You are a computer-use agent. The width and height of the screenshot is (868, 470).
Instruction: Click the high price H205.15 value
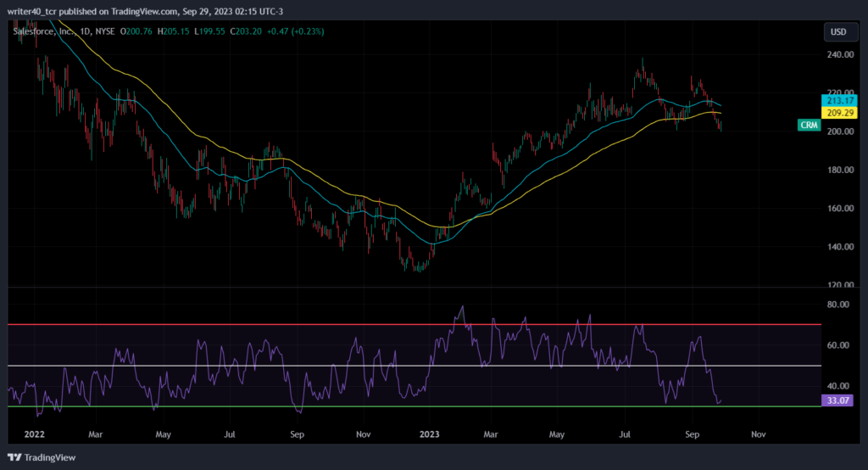tap(173, 31)
